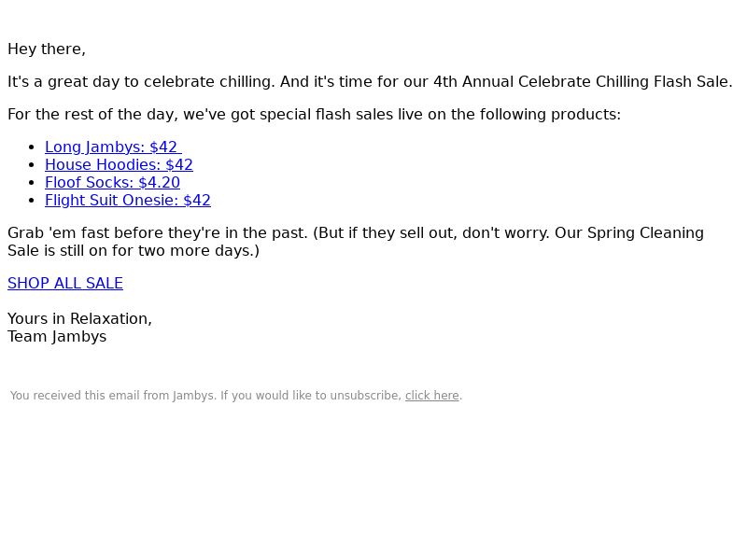Click the 'It's a great day to celebrate chilling' sentence

tap(142, 82)
